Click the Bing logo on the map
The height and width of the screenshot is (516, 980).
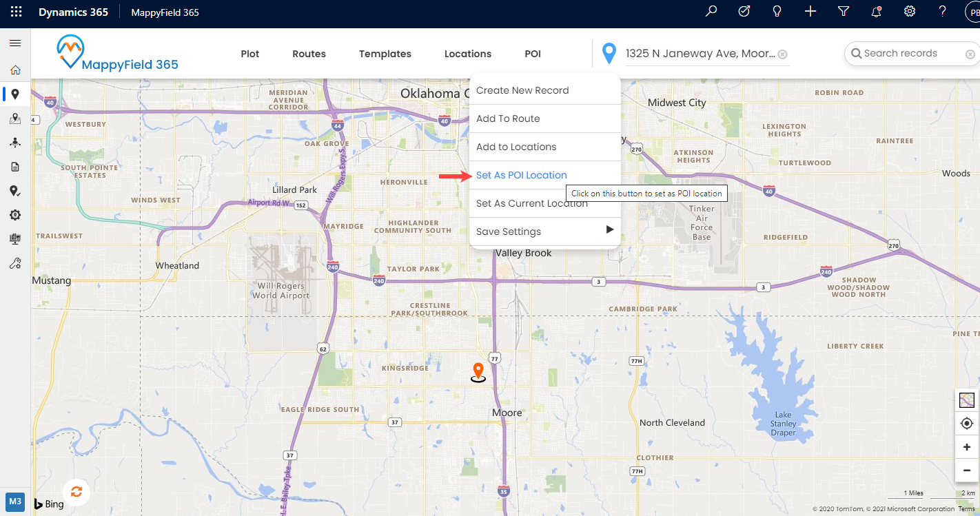point(49,504)
